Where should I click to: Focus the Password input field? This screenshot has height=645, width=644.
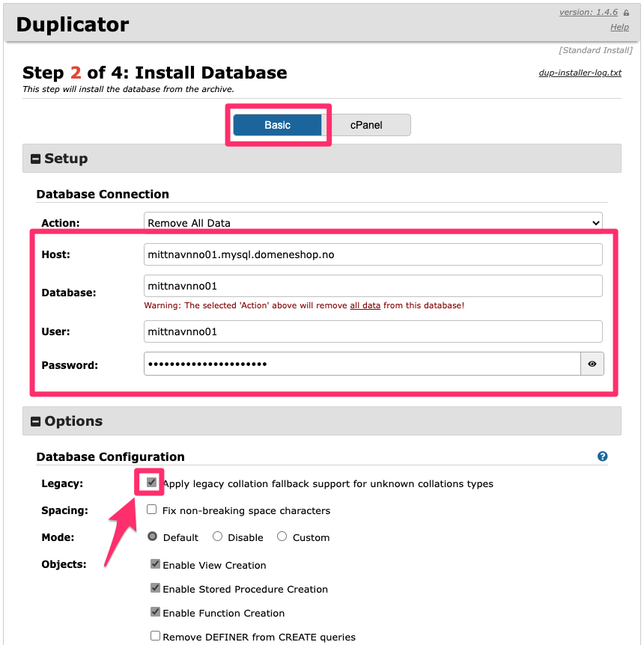tap(362, 364)
